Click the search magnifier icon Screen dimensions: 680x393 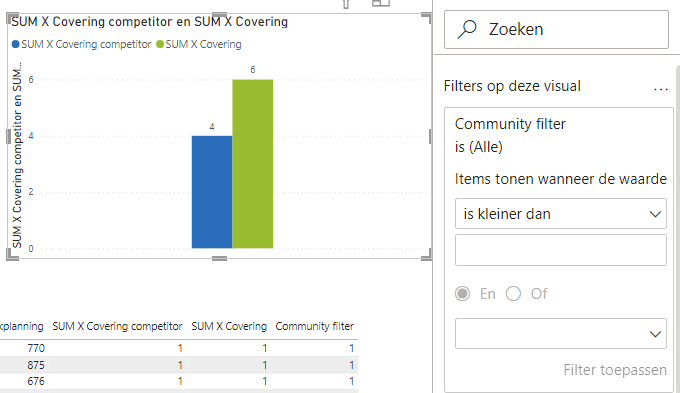click(467, 29)
